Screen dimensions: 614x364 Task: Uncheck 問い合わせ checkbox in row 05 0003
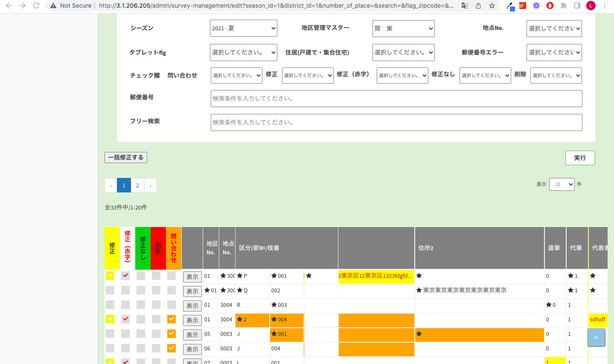(x=172, y=334)
